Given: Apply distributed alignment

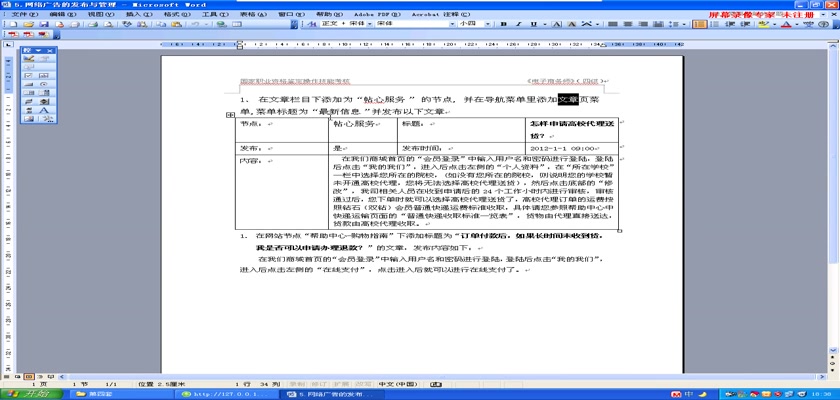Looking at the screenshot, I should click(x=658, y=24).
